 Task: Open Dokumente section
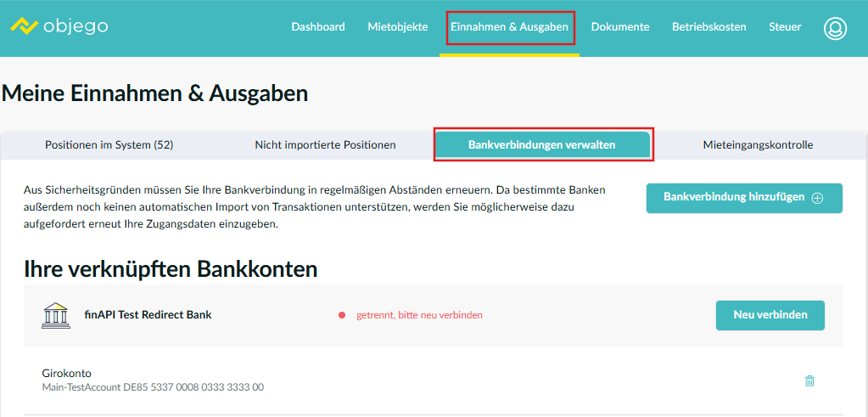620,27
